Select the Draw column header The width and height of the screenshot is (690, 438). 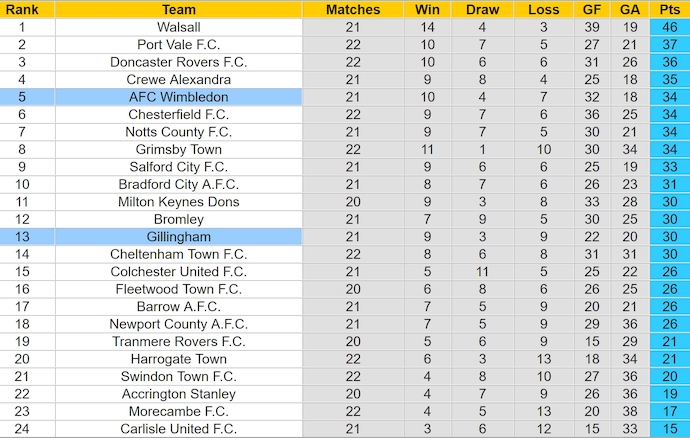point(482,9)
